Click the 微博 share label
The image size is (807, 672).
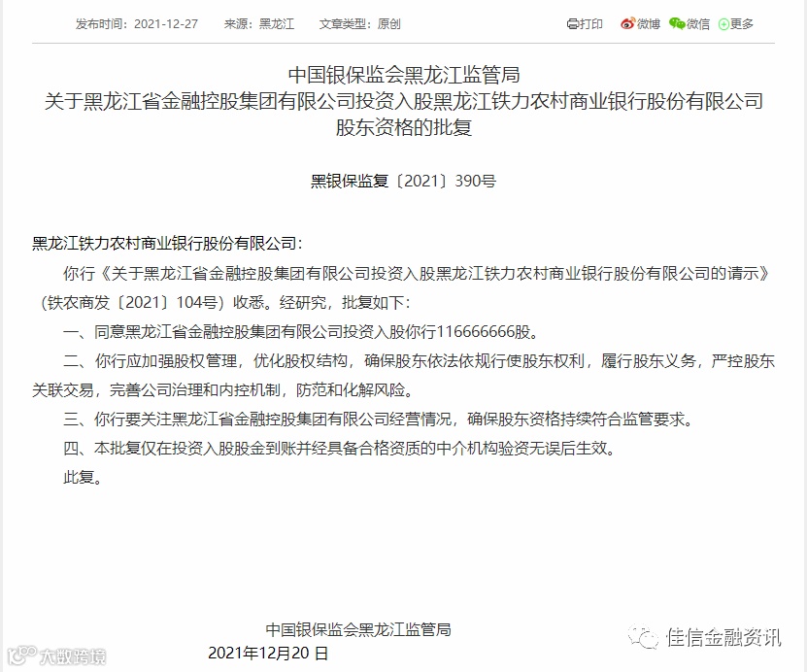coord(649,24)
